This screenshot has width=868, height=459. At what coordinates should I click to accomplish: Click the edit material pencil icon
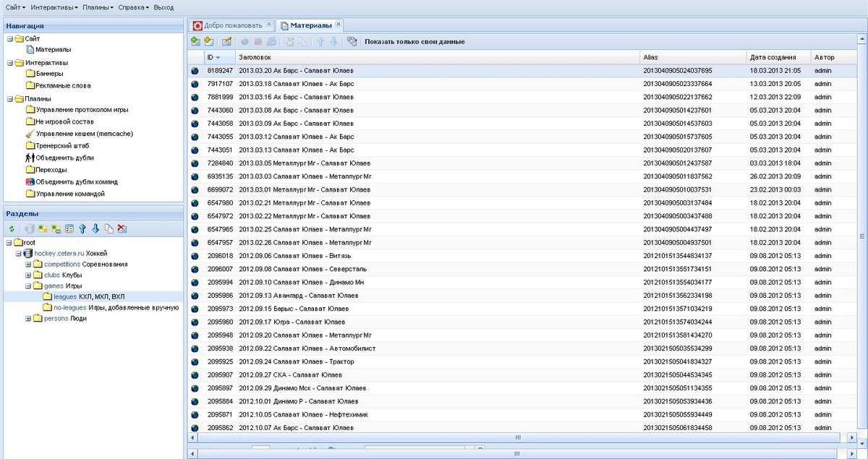tap(226, 42)
